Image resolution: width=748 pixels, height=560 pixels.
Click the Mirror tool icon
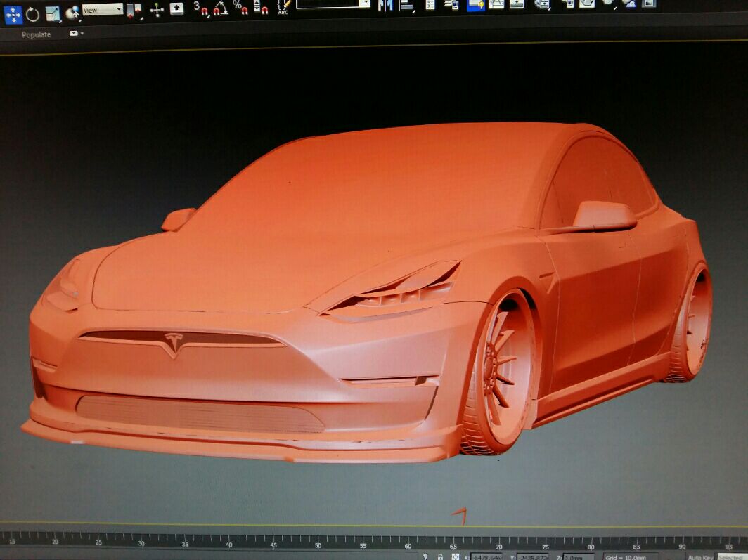[385, 5]
